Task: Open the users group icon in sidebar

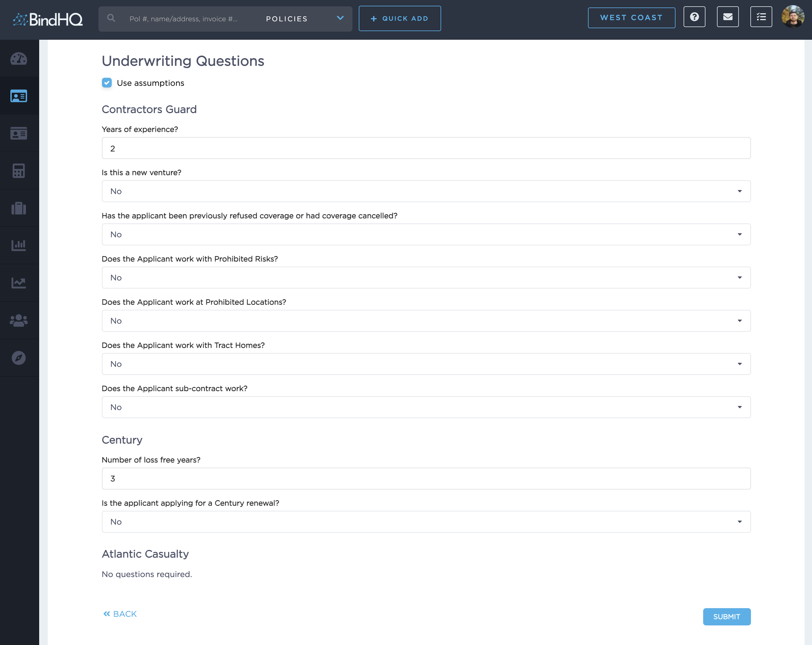Action: 19,320
